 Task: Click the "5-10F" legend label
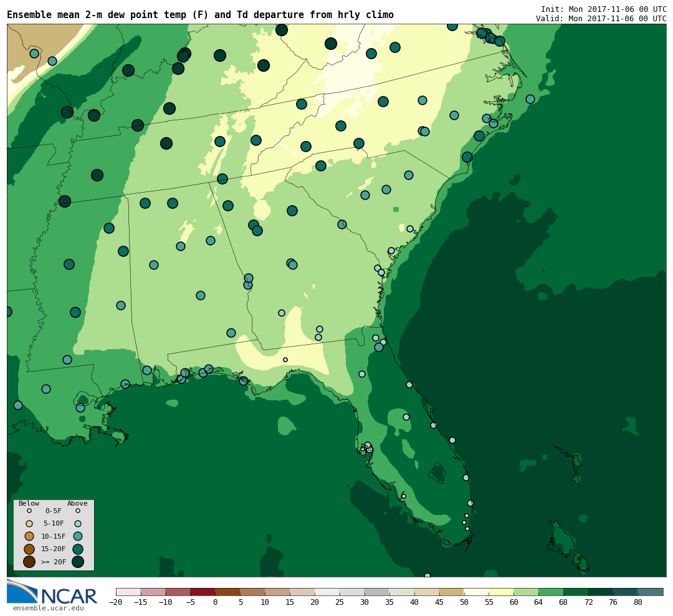click(54, 524)
